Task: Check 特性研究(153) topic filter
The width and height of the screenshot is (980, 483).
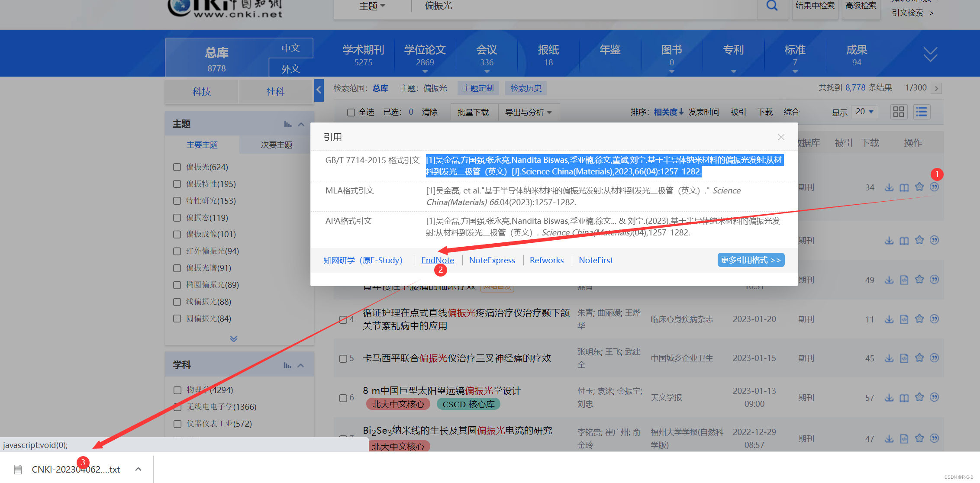Action: pos(177,201)
